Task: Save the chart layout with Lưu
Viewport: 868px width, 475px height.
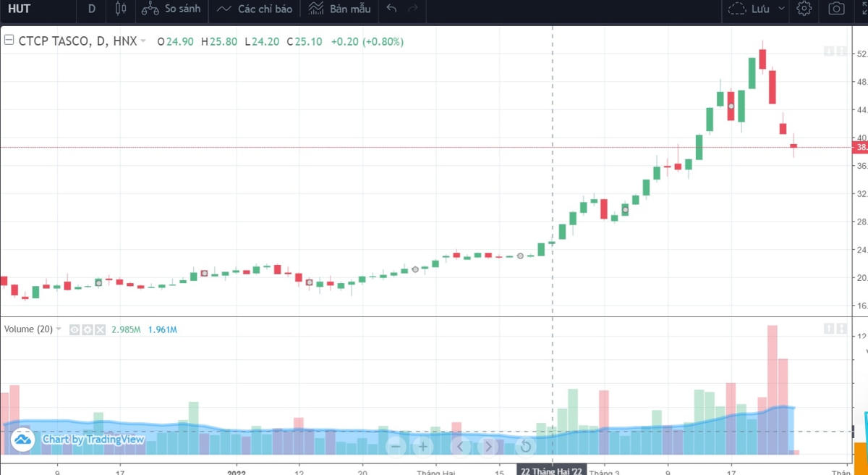Action: coord(751,9)
